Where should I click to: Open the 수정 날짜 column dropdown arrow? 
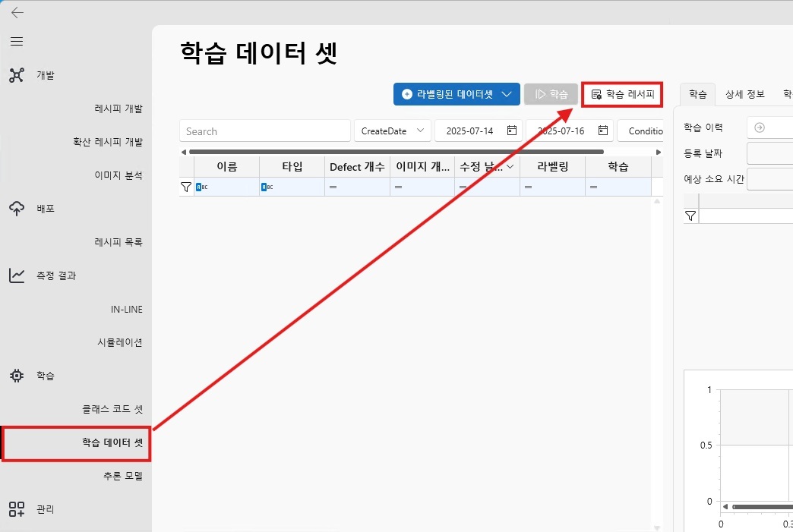click(x=510, y=166)
